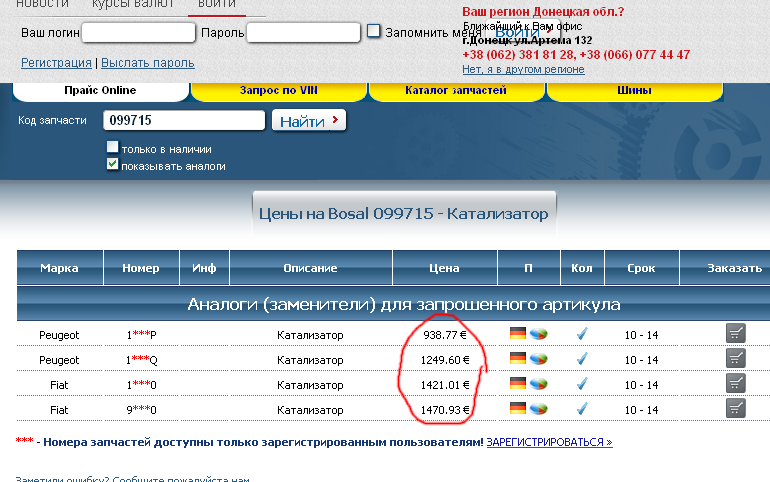Click part number '1***Q'
Screen dimensions: 770x482
(141, 360)
